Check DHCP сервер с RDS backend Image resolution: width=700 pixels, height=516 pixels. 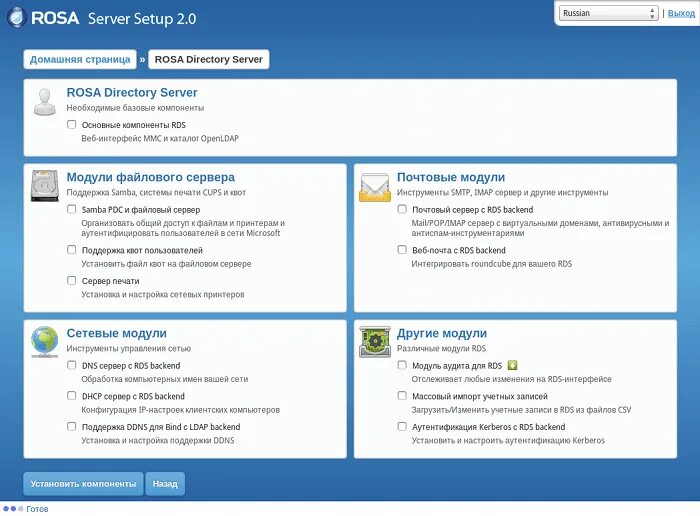pyautogui.click(x=71, y=395)
